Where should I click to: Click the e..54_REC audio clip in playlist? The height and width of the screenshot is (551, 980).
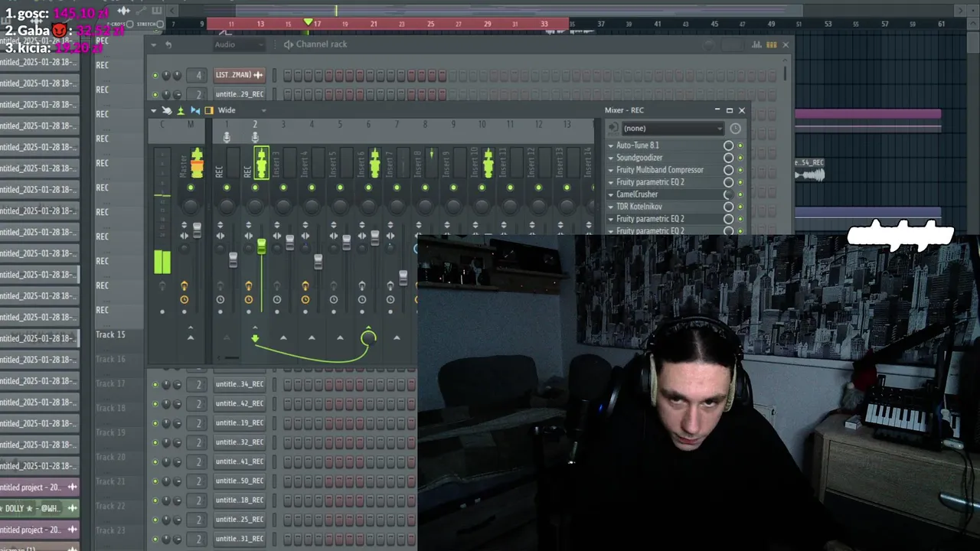pyautogui.click(x=810, y=171)
